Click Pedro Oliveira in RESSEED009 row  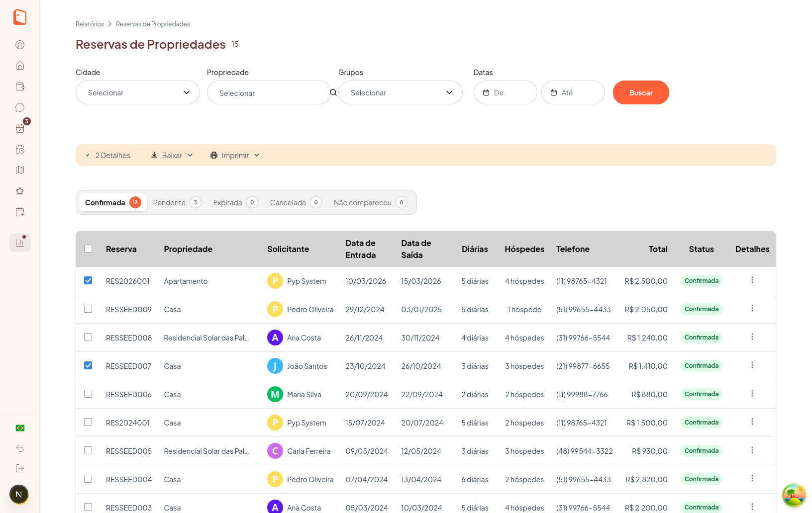click(x=310, y=309)
